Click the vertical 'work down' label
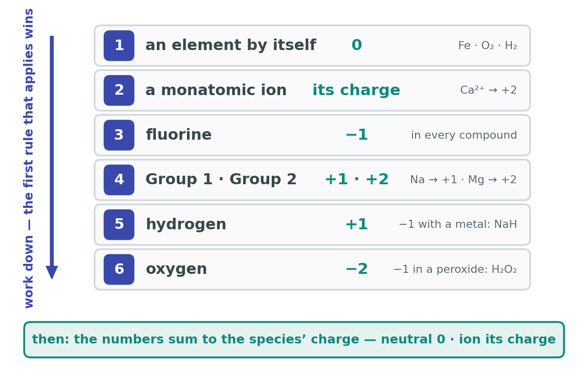The height and width of the screenshot is (380, 588). [x=29, y=158]
